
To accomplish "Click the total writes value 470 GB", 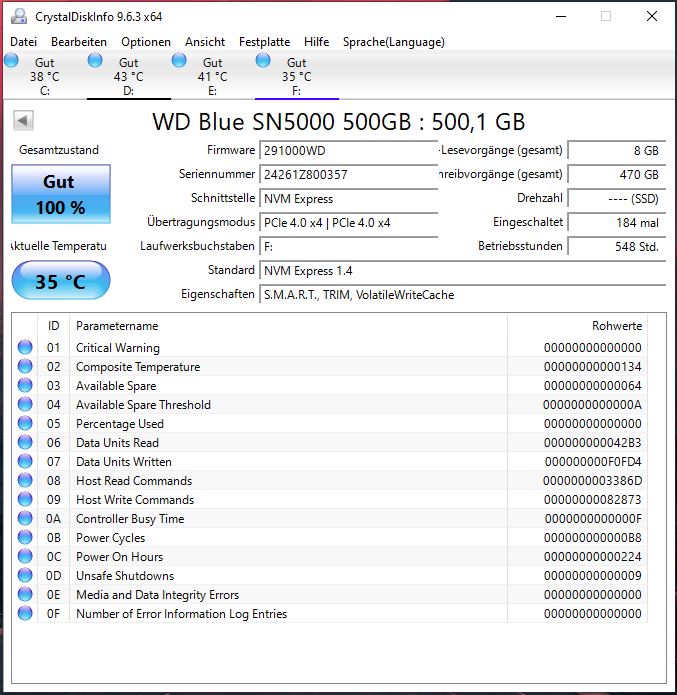I will point(617,175).
